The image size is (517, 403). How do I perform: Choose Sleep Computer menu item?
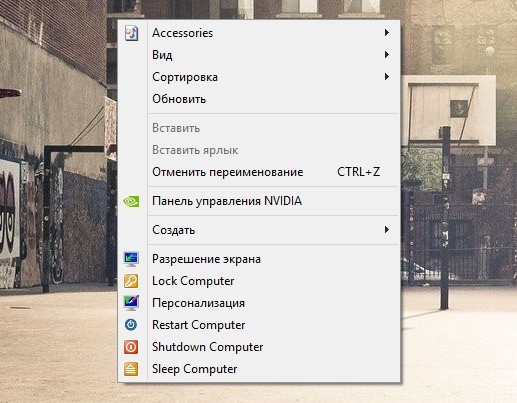coord(259,369)
